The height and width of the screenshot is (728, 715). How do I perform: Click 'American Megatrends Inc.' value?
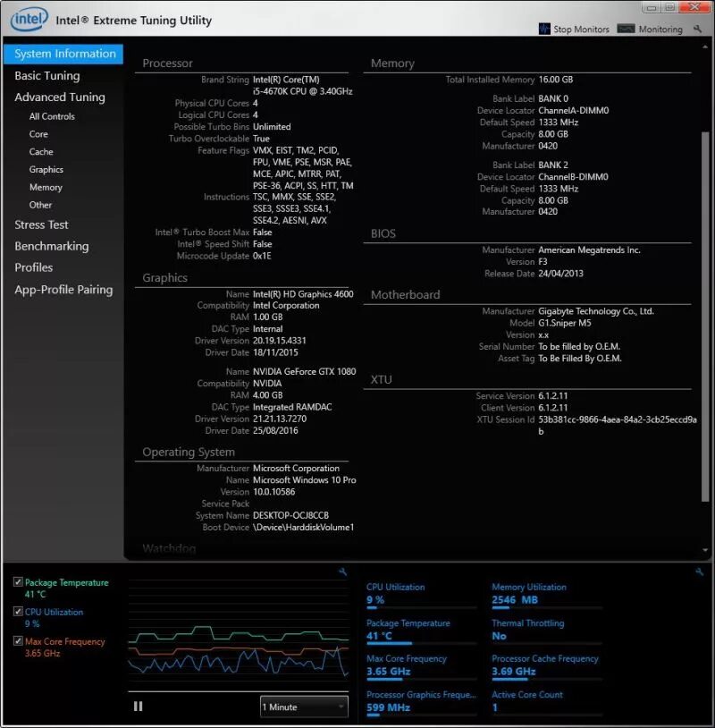pyautogui.click(x=589, y=250)
